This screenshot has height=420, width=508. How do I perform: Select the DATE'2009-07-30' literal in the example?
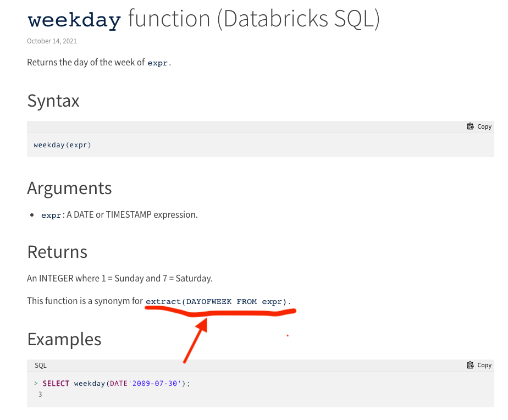point(148,383)
